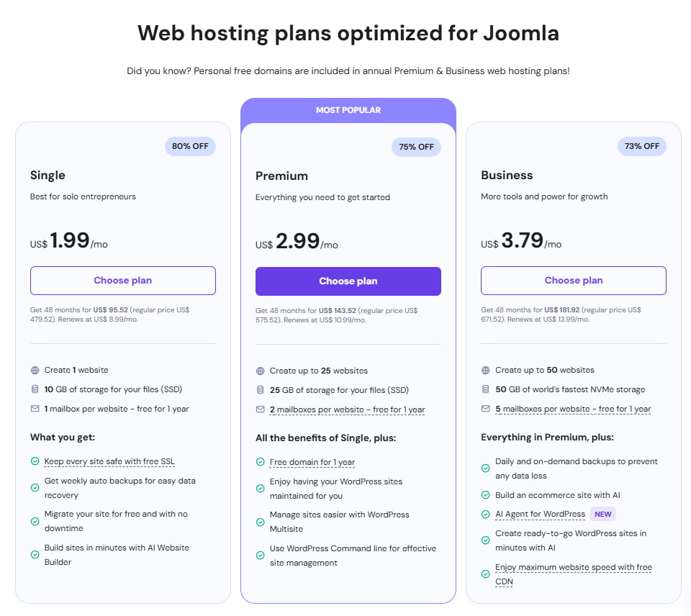This screenshot has height=616, width=691.
Task: Click the globe icon beside Create 1 website
Action: coord(35,370)
